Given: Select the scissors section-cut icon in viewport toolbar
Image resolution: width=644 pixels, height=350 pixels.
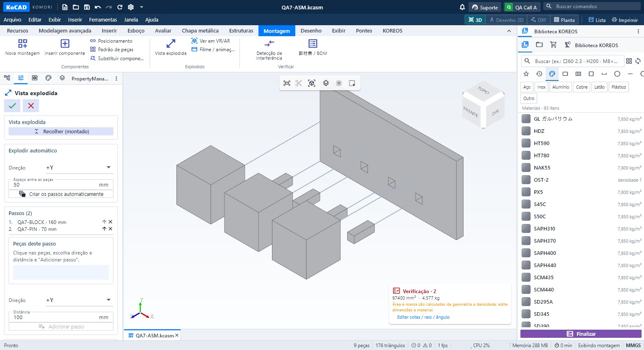Looking at the screenshot, I should coord(299,83).
